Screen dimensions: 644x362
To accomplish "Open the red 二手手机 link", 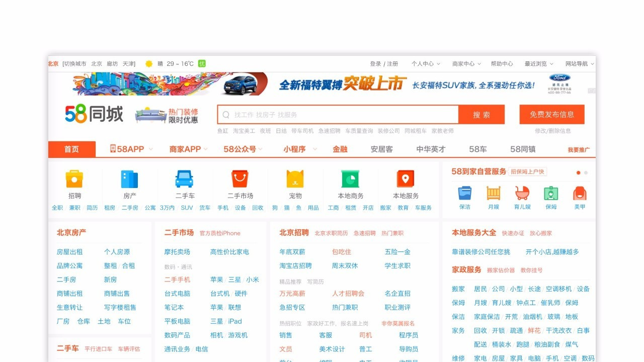I will click(177, 280).
